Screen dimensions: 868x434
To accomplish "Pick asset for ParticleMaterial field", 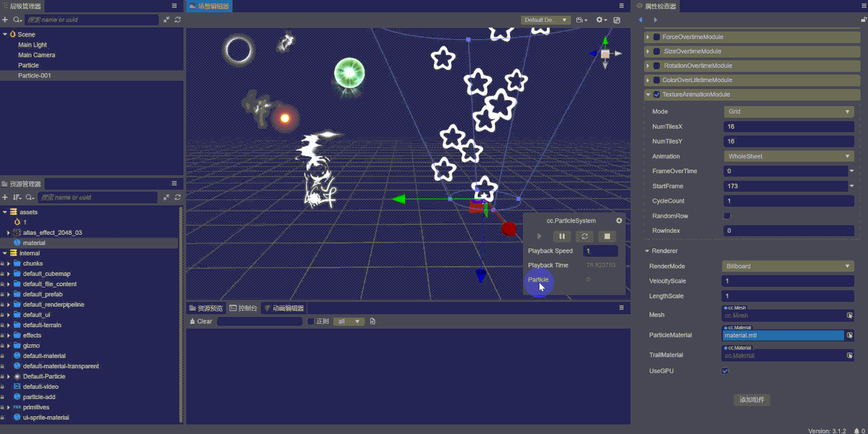I will click(850, 335).
